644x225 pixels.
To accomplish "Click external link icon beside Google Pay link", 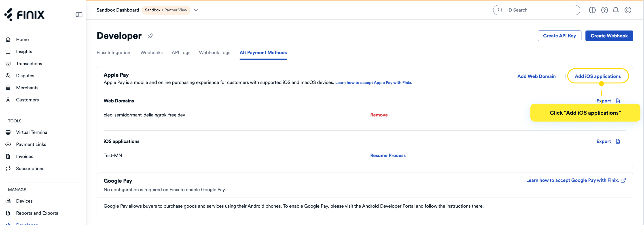I will pyautogui.click(x=623, y=180).
